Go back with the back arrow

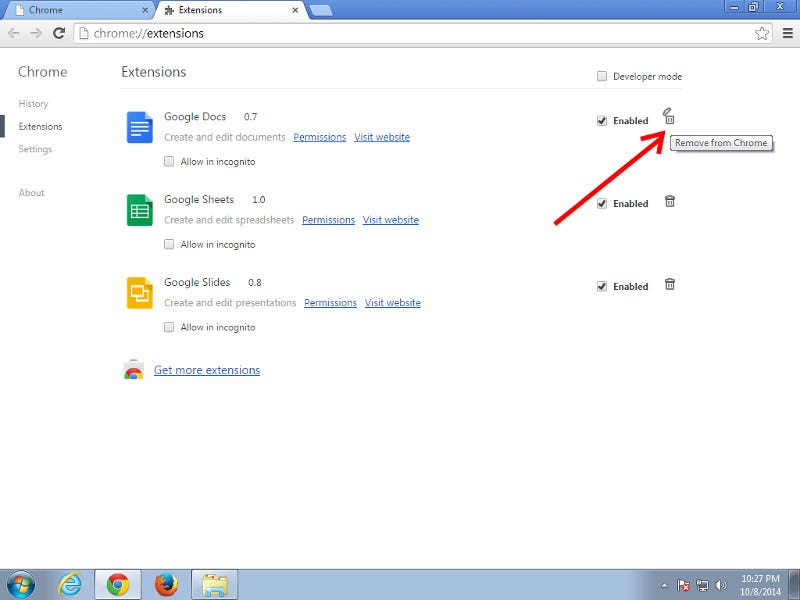tap(14, 34)
